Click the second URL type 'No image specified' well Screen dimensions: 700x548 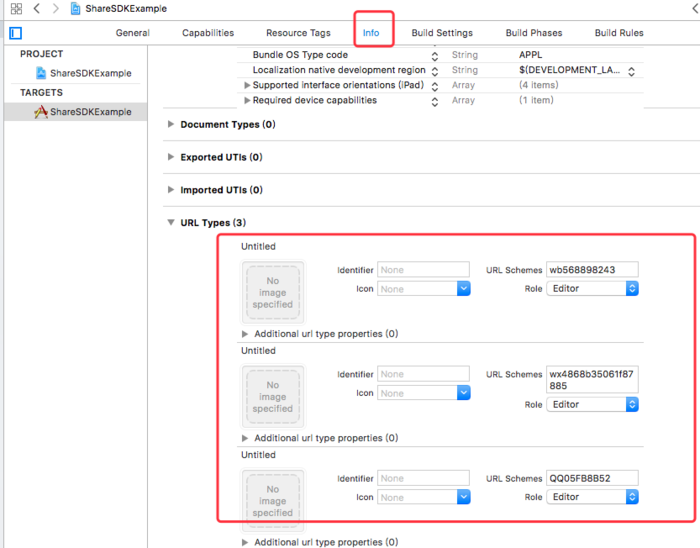coord(273,397)
